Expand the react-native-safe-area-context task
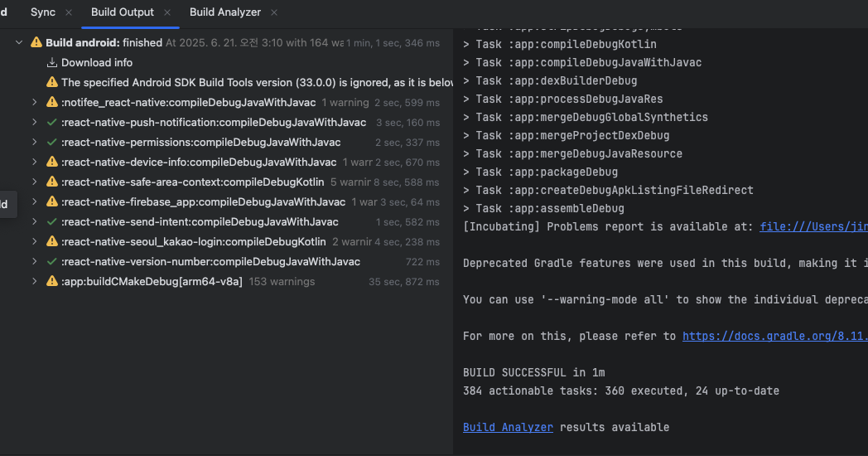 coord(35,182)
